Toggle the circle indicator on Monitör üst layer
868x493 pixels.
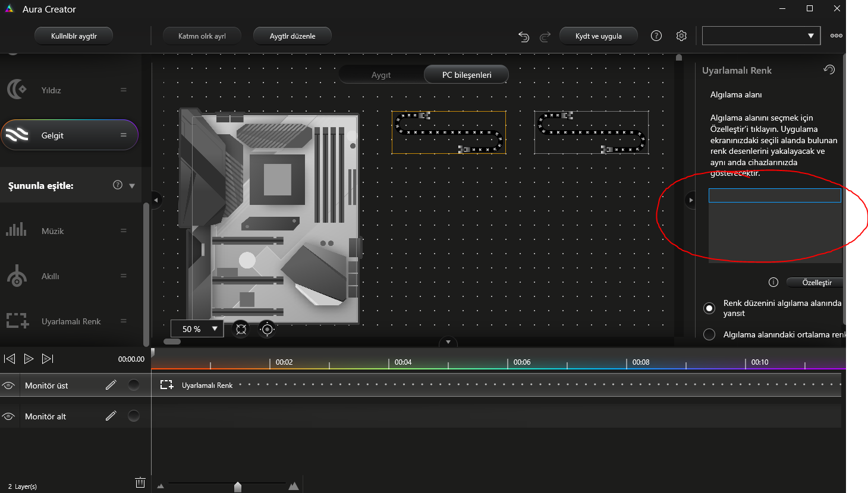tap(134, 385)
